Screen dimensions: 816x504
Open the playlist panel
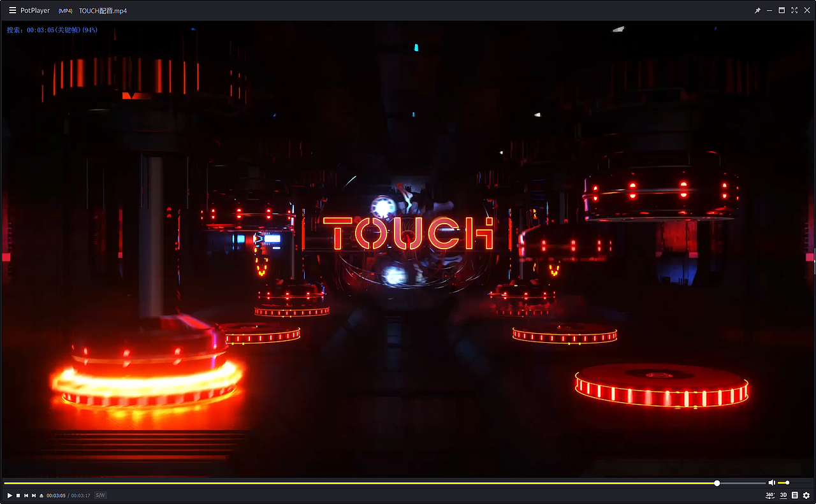pyautogui.click(x=794, y=495)
